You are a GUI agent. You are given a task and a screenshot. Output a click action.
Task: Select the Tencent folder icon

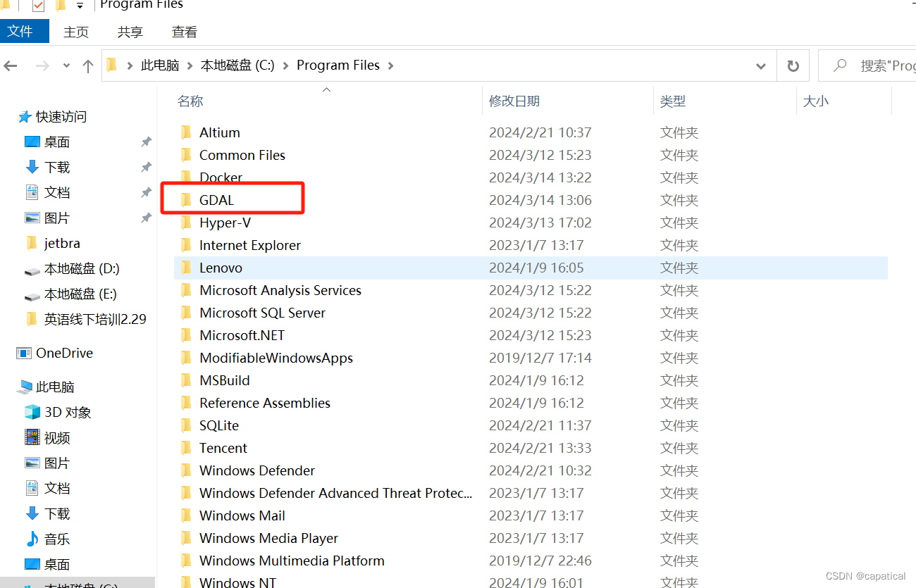click(187, 448)
